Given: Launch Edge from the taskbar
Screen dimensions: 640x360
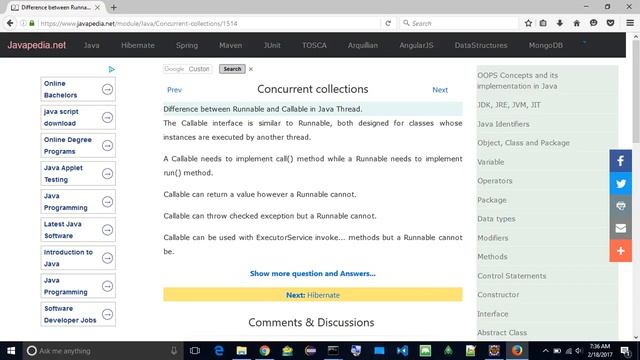Looking at the screenshot, I should pyautogui.click(x=219, y=351).
